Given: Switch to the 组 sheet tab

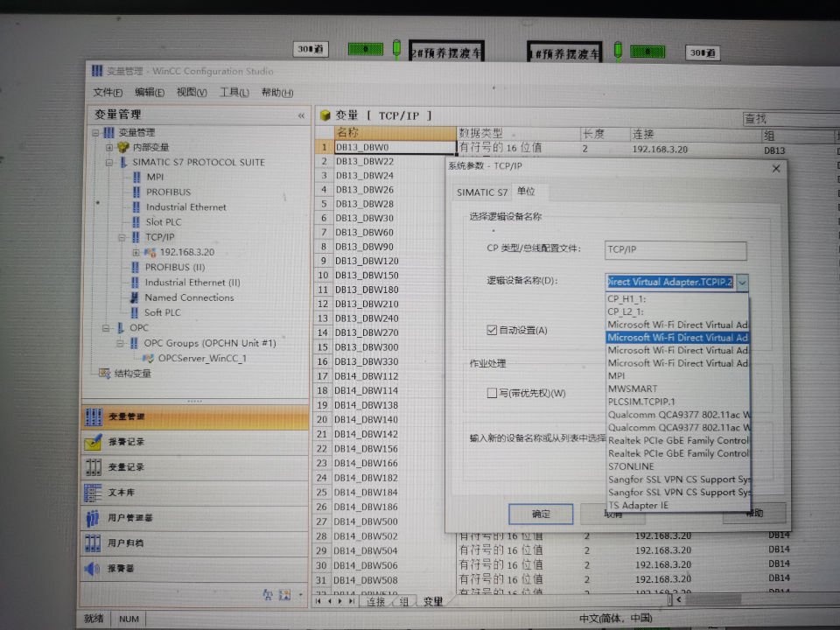Looking at the screenshot, I should click(x=404, y=602).
